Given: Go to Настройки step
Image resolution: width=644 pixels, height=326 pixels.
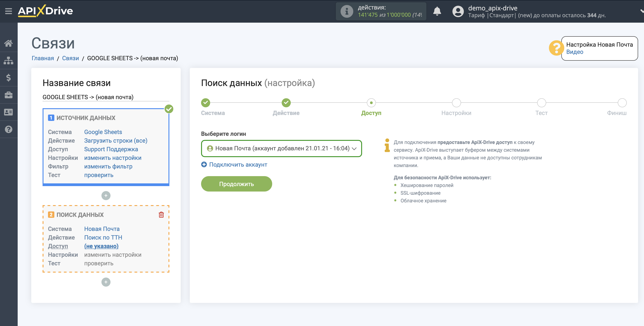Looking at the screenshot, I should (x=456, y=103).
